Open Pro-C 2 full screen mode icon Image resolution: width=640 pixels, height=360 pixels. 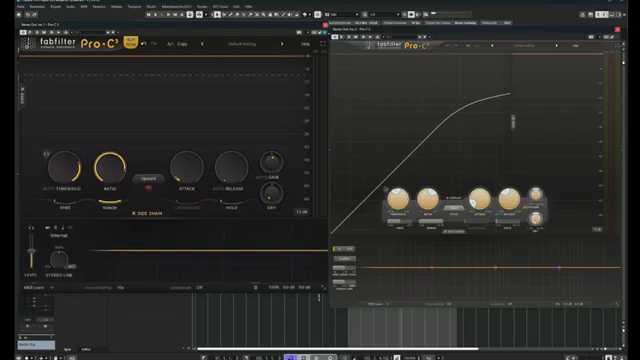point(617,46)
